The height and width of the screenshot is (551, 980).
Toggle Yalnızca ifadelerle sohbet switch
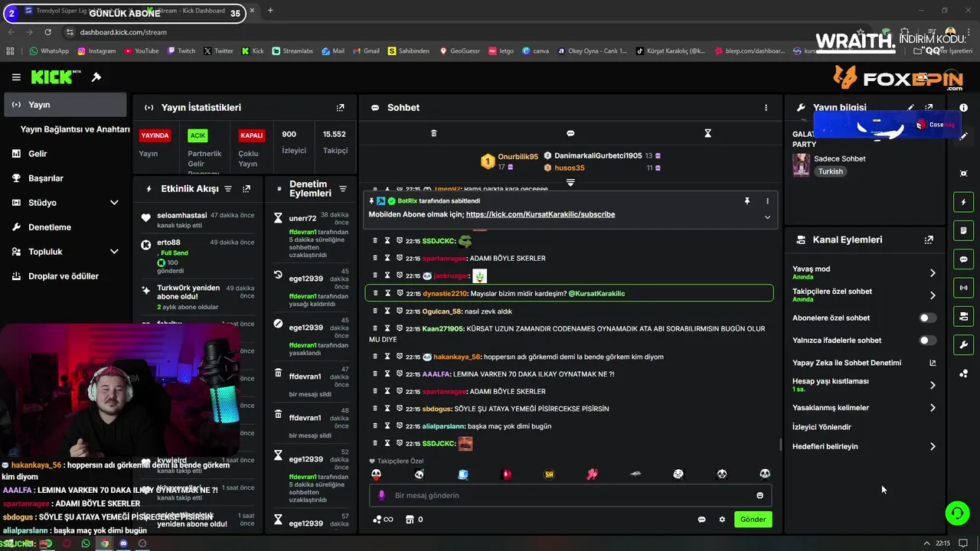click(x=927, y=341)
